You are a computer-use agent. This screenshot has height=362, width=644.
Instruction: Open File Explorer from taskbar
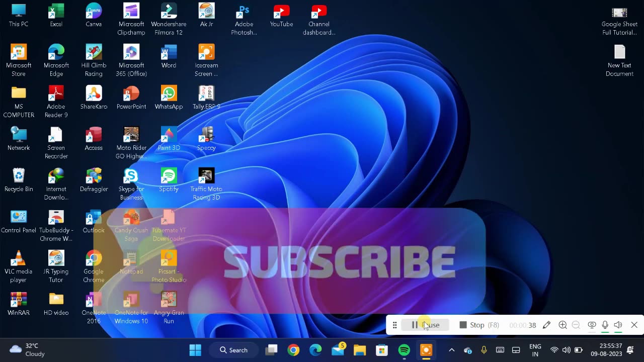(360, 350)
